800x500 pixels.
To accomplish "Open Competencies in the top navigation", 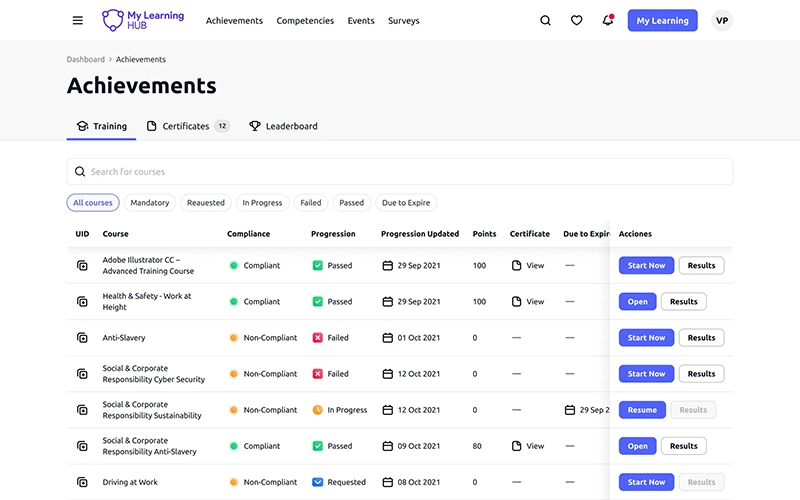I will 305,21.
